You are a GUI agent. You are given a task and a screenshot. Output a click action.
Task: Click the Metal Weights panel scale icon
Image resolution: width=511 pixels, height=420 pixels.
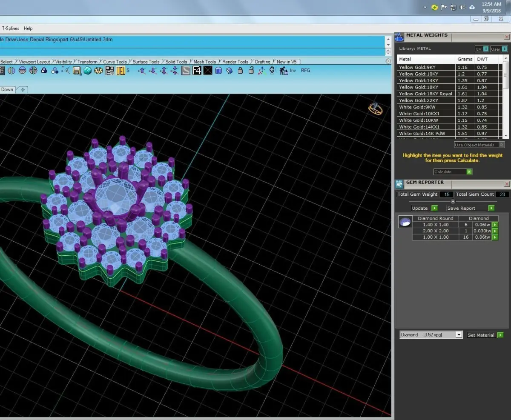click(399, 37)
